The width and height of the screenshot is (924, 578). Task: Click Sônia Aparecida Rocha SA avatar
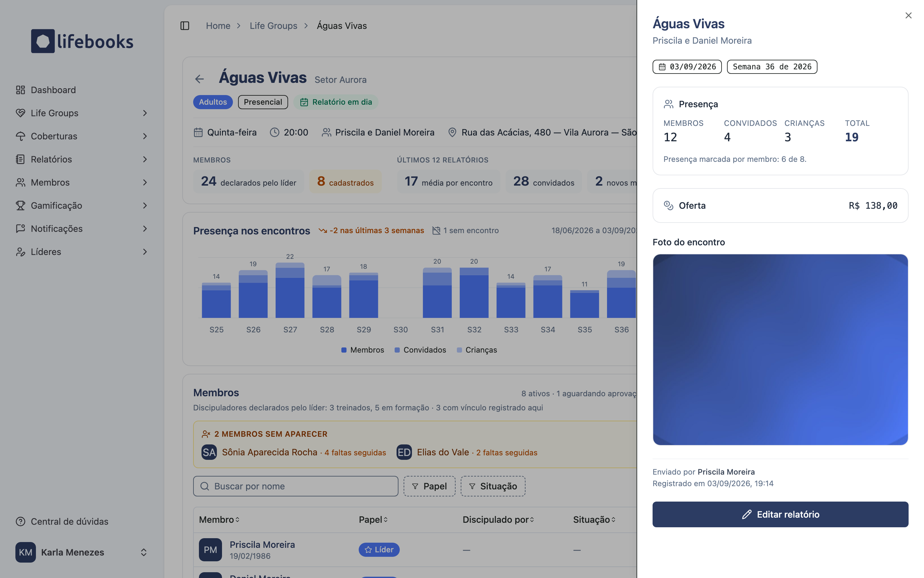pos(209,452)
